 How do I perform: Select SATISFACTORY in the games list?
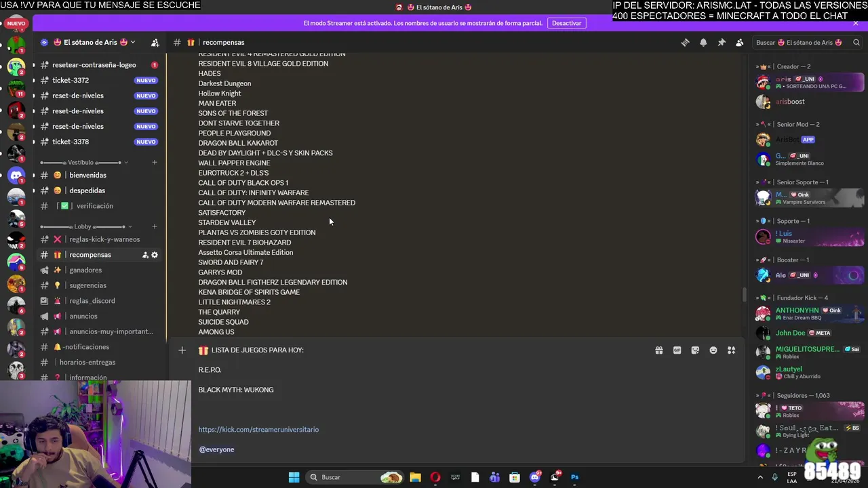point(222,213)
